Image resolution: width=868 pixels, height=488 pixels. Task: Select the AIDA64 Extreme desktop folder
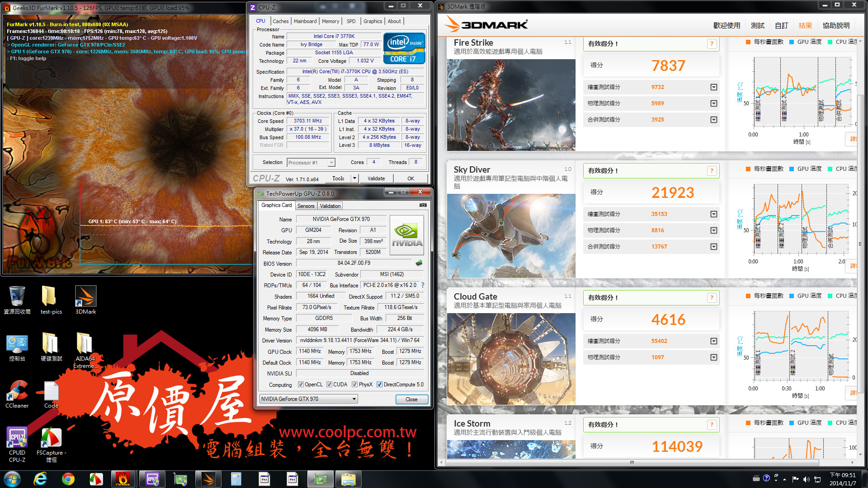(85, 351)
